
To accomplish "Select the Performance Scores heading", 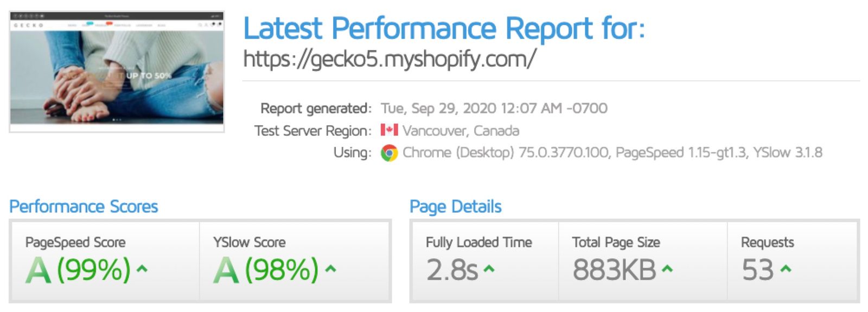I will pyautogui.click(x=84, y=206).
